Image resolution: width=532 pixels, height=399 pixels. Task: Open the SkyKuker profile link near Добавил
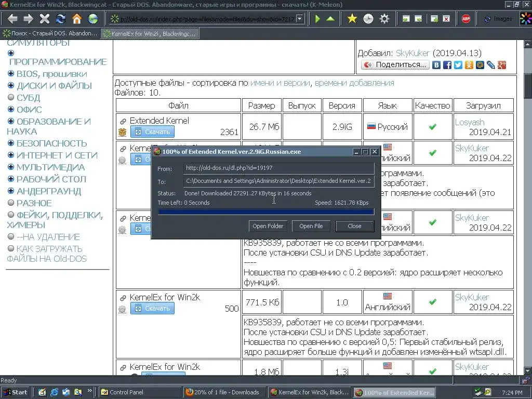(413, 54)
